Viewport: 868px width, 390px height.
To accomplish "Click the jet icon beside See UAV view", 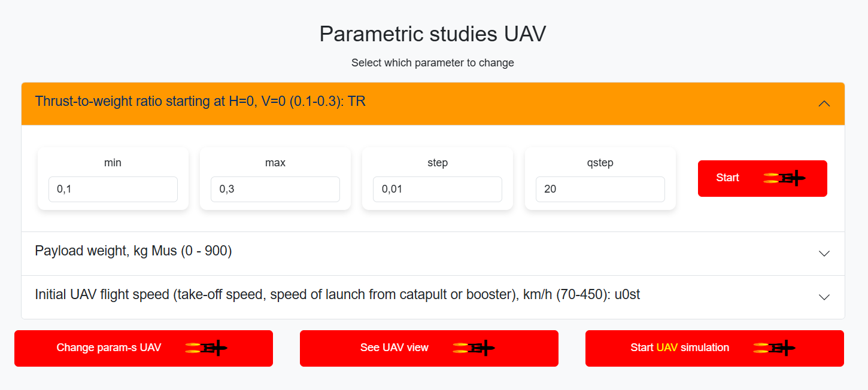I will click(x=474, y=348).
